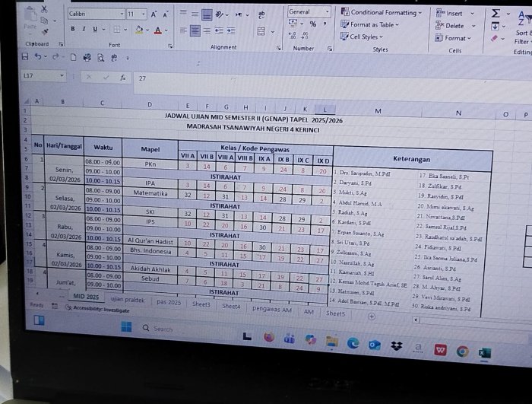Click the Increase Font Size icon
This screenshot has width=532, height=404.
click(154, 14)
